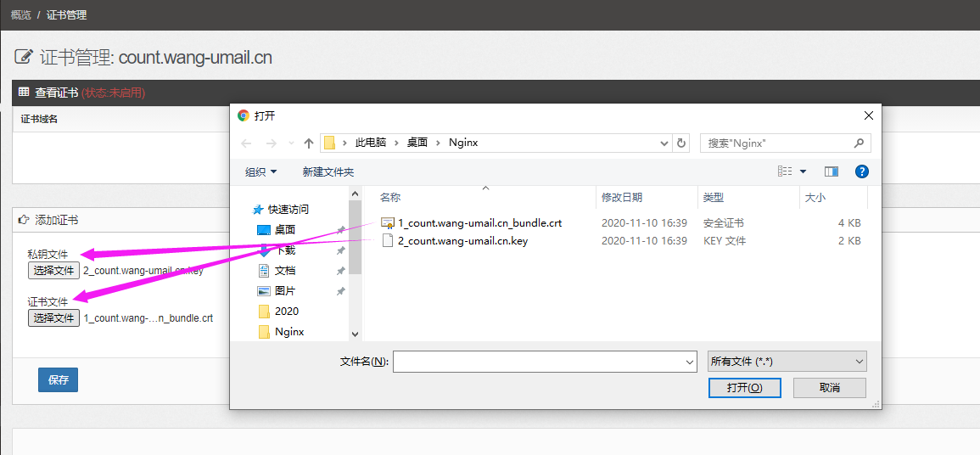Click 新建文件夹 in dialog toolbar
Viewport: 980px width, 455px height.
[328, 172]
